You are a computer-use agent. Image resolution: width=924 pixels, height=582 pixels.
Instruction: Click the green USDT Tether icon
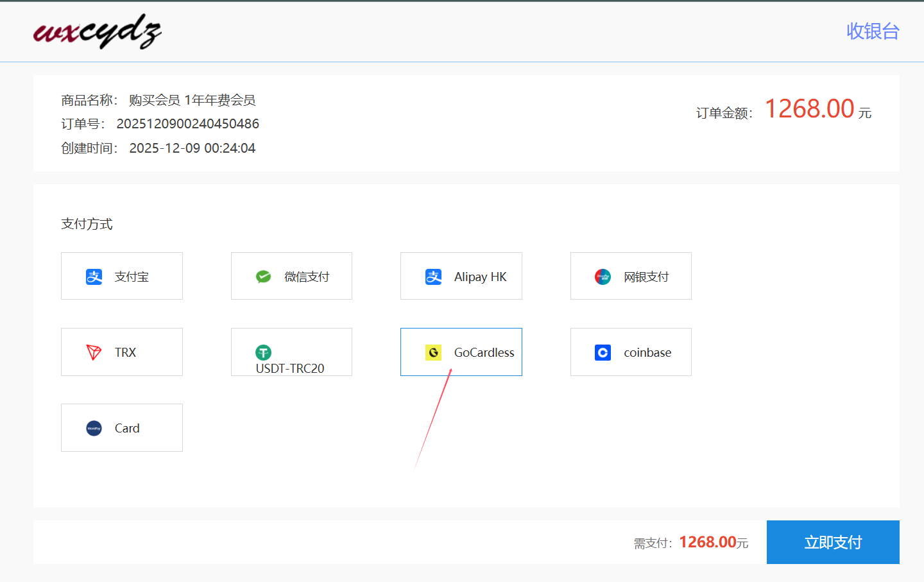click(x=263, y=352)
